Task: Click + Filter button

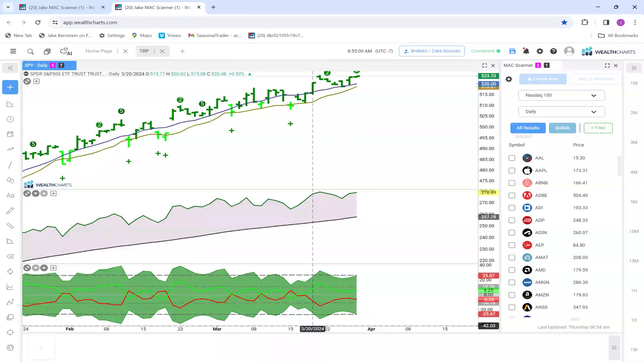Action: pos(598,128)
